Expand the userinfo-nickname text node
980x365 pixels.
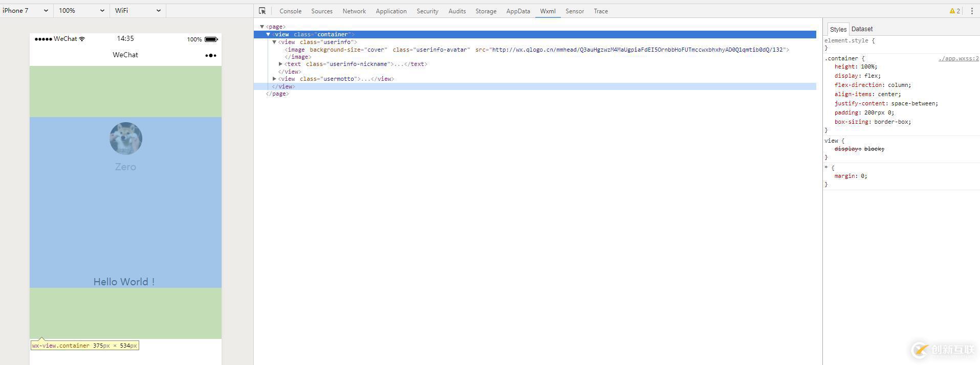click(x=280, y=64)
